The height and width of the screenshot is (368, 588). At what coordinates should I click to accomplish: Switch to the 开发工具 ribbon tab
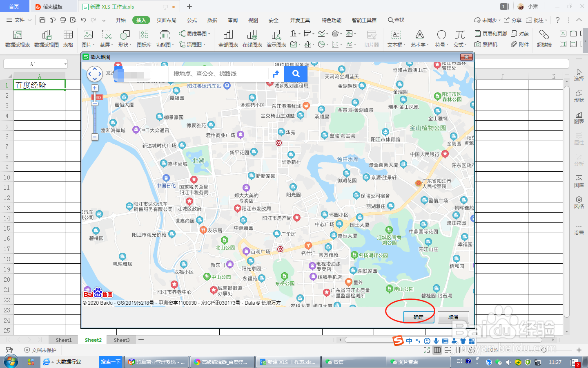(300, 20)
